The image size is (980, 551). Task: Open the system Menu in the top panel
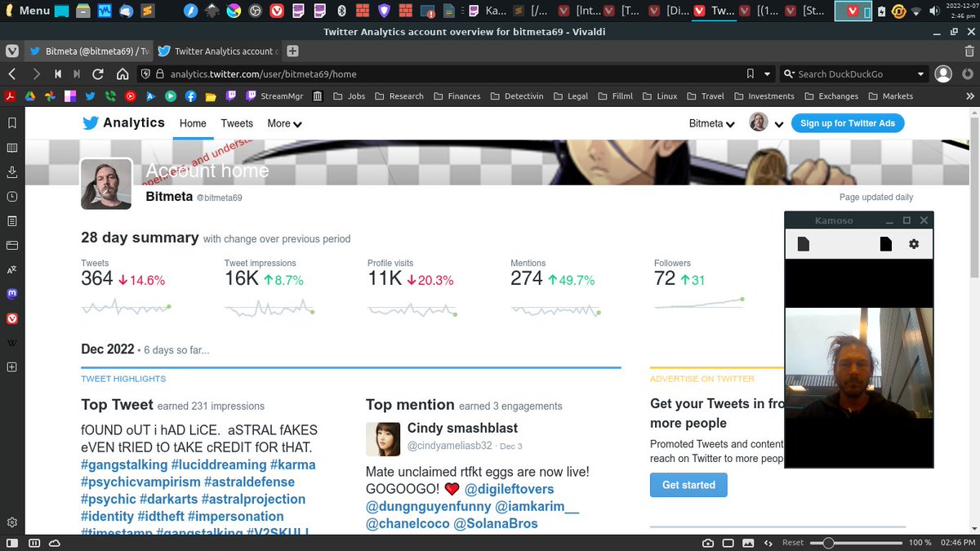tap(27, 11)
